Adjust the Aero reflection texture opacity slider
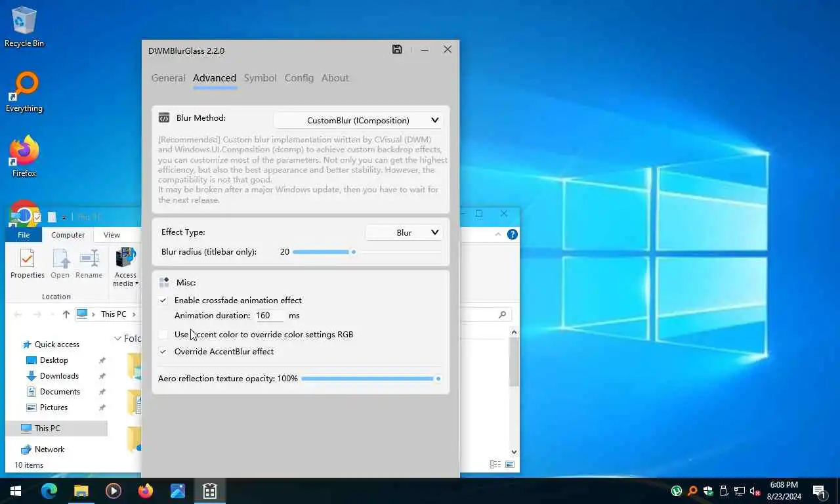Screen dimensions: 840x504 pos(371,379)
